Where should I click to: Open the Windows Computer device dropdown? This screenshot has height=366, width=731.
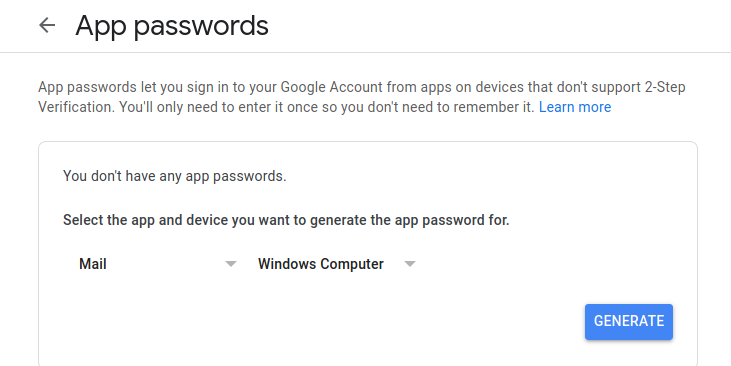click(x=337, y=264)
